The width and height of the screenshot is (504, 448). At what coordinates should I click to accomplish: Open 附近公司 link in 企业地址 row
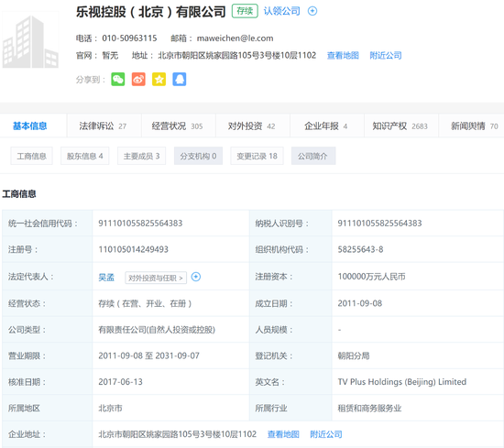326,434
